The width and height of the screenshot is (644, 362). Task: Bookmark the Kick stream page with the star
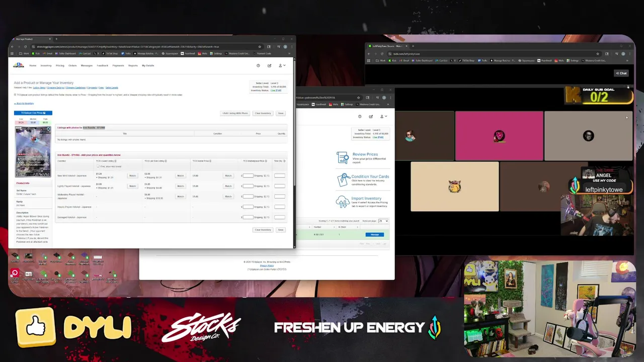coord(598,54)
